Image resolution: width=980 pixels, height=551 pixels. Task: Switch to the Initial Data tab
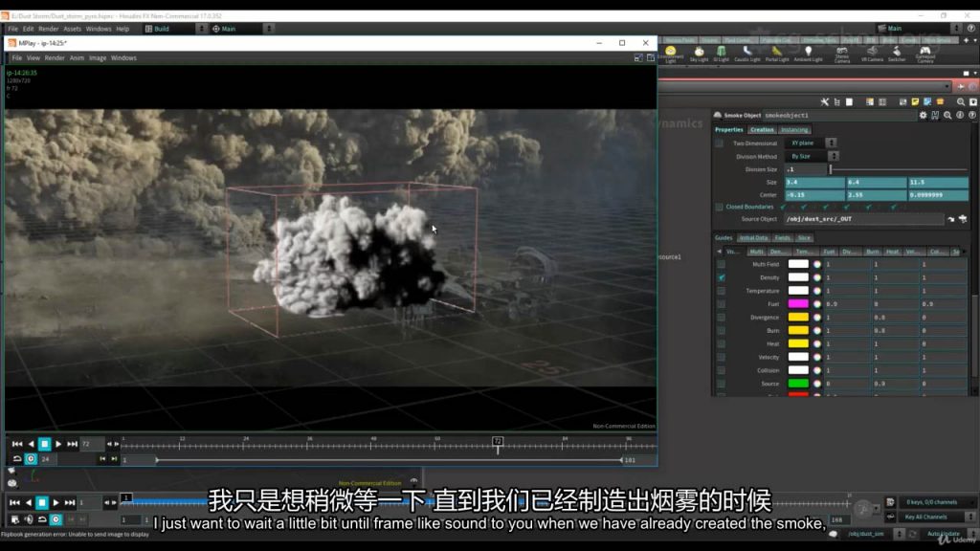[x=753, y=238]
